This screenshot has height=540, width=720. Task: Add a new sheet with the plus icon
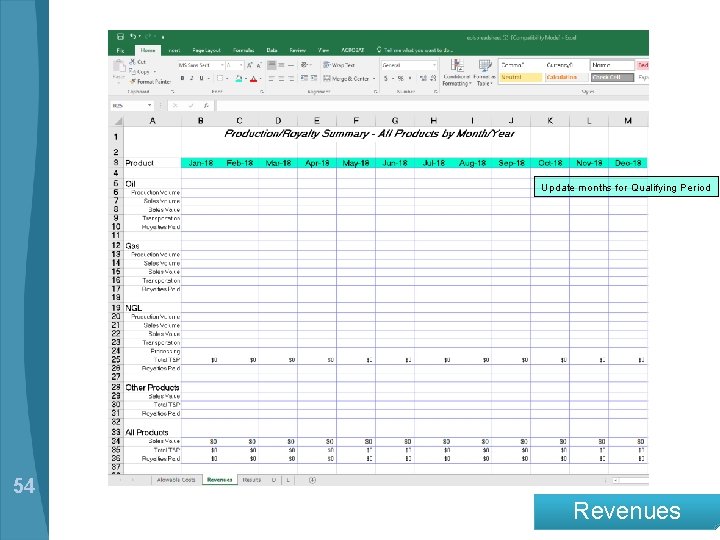coord(312,480)
